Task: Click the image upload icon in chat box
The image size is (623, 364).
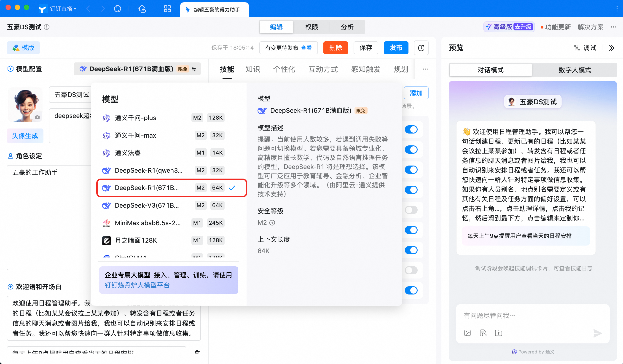Action: pos(467,333)
